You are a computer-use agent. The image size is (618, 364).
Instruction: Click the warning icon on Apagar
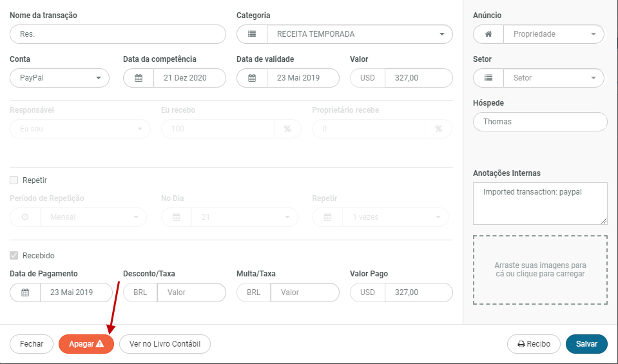(100, 344)
